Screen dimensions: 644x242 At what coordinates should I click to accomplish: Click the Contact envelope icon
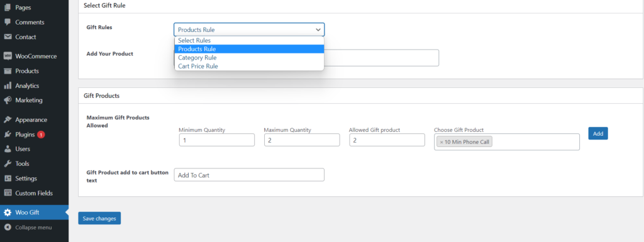pyautogui.click(x=8, y=37)
